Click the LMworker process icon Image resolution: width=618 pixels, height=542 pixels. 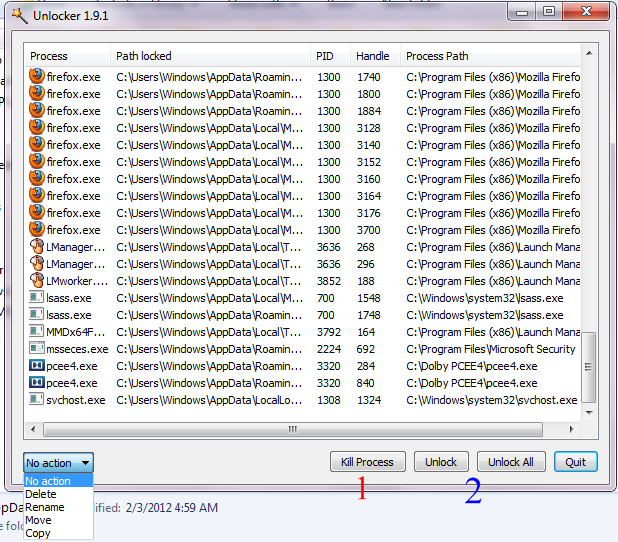(x=37, y=280)
